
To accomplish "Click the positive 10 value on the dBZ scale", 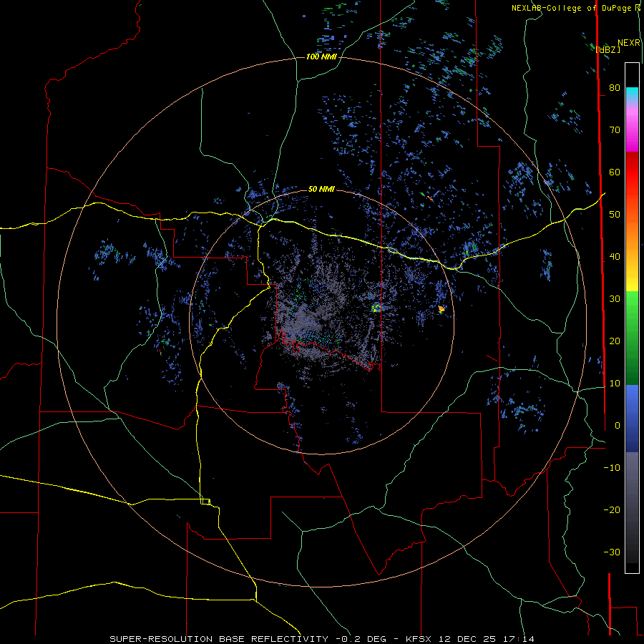I will (615, 384).
